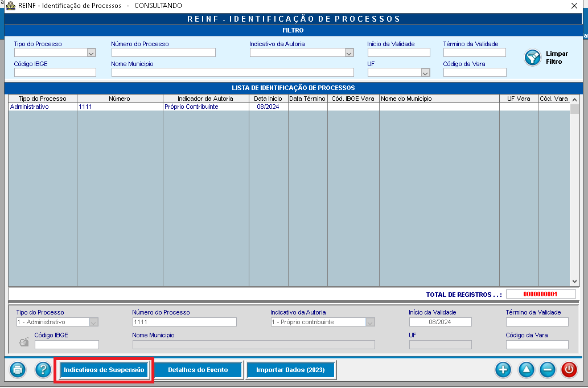Click the detail Código IBGE field
The width and height of the screenshot is (588, 388).
tap(67, 345)
